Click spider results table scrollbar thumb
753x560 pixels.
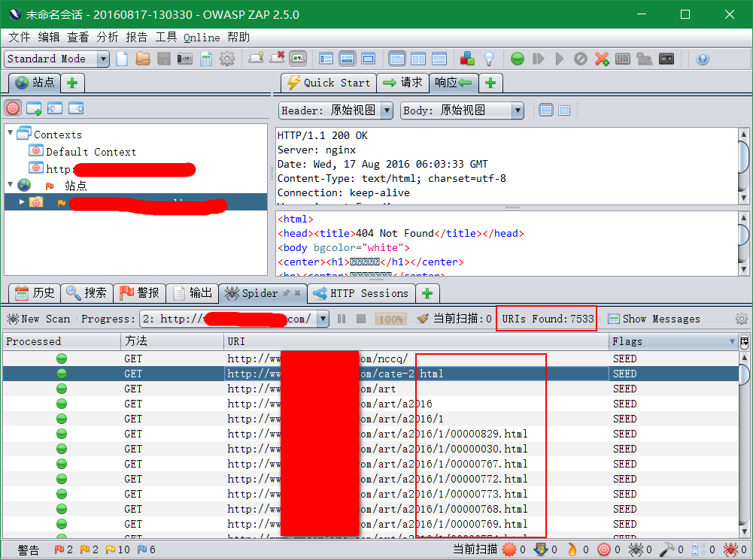coord(745,374)
